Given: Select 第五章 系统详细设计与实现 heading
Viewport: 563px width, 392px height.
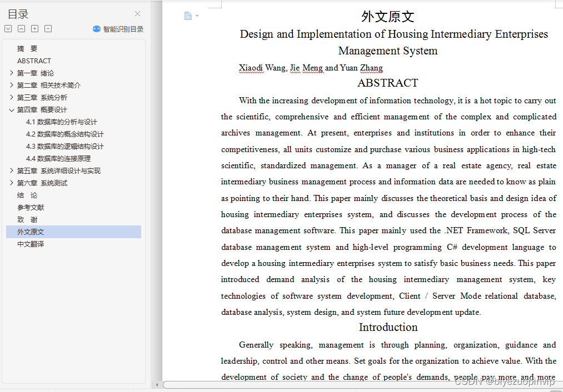Looking at the screenshot, I should click(59, 170).
